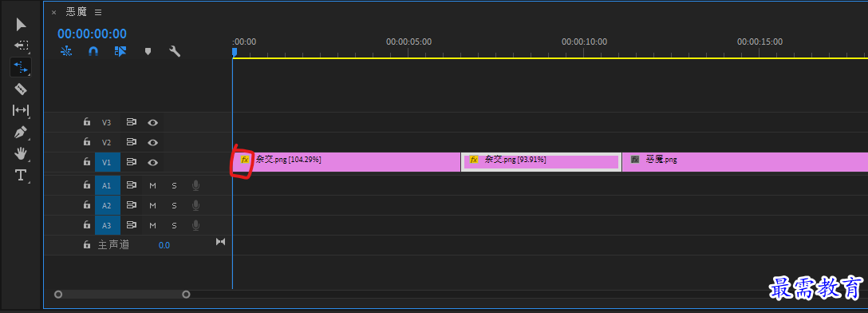Viewport: 868px width, 313px height.
Task: Close the 恶魔 sequence tab
Action: 53,12
